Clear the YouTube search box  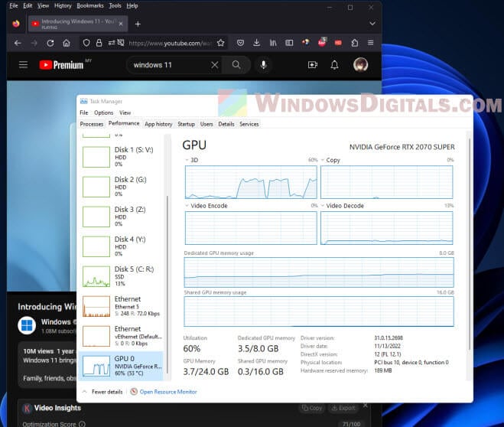point(215,65)
